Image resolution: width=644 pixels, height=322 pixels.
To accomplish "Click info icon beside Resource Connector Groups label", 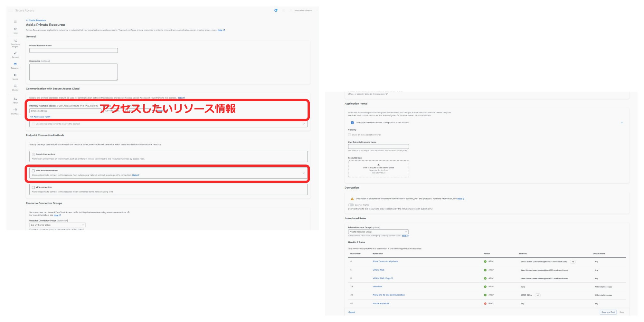I will click(67, 221).
